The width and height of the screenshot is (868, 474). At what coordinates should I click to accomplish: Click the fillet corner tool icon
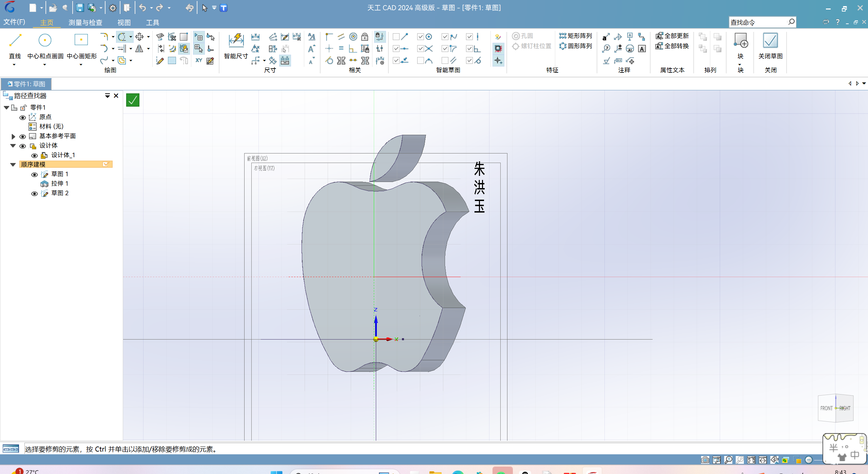[104, 37]
